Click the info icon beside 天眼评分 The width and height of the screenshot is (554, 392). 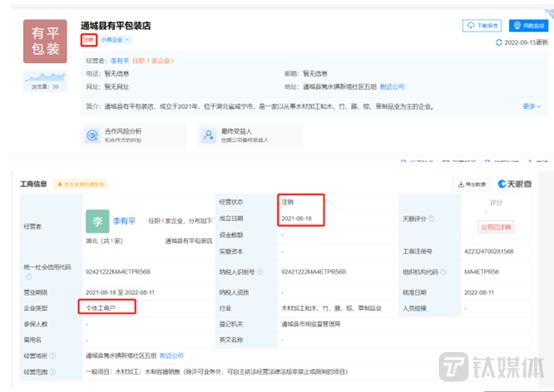click(431, 219)
